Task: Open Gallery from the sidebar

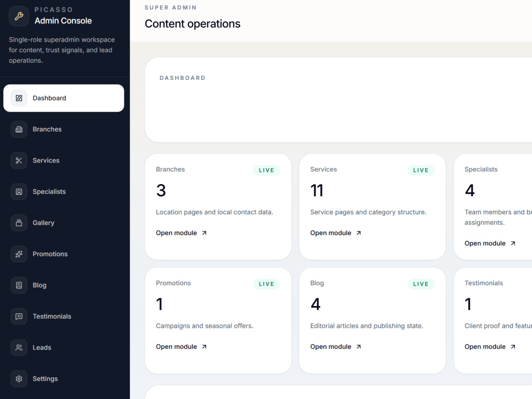Action: pos(64,223)
